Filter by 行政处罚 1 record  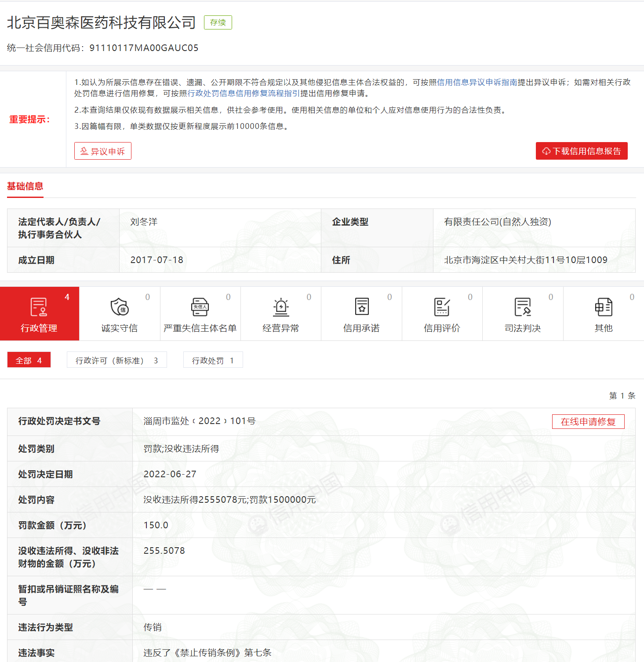213,360
